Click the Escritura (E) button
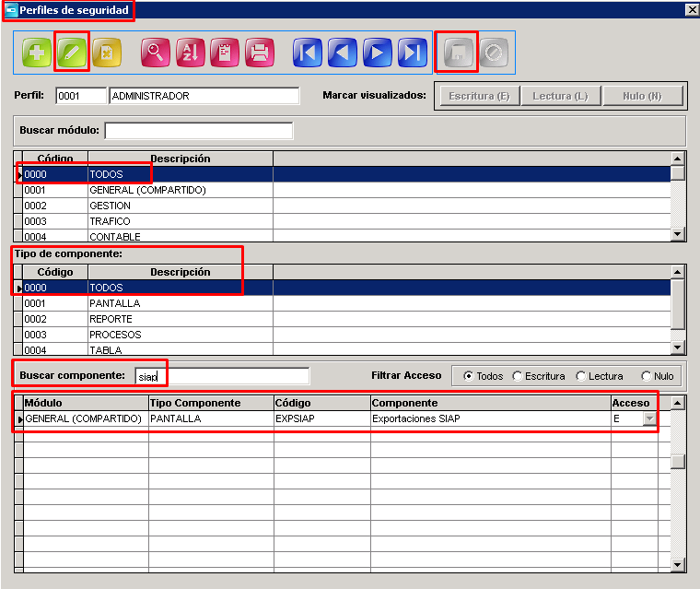Image resolution: width=700 pixels, height=589 pixels. tap(480, 96)
